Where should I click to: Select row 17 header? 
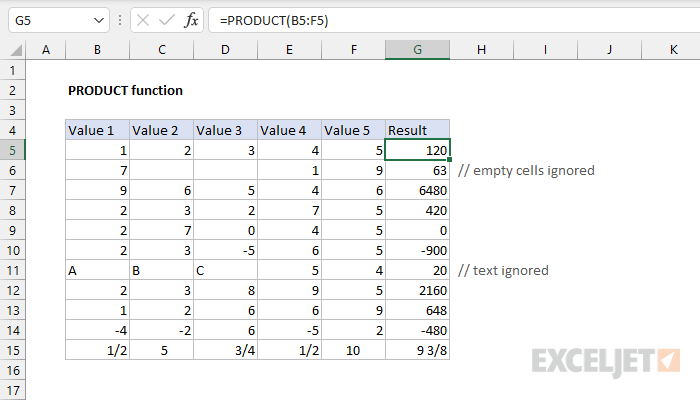[x=12, y=391]
